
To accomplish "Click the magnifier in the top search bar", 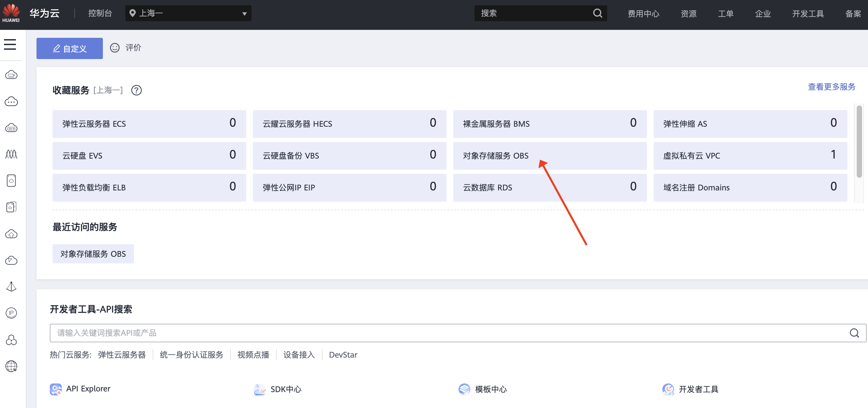I will click(597, 13).
